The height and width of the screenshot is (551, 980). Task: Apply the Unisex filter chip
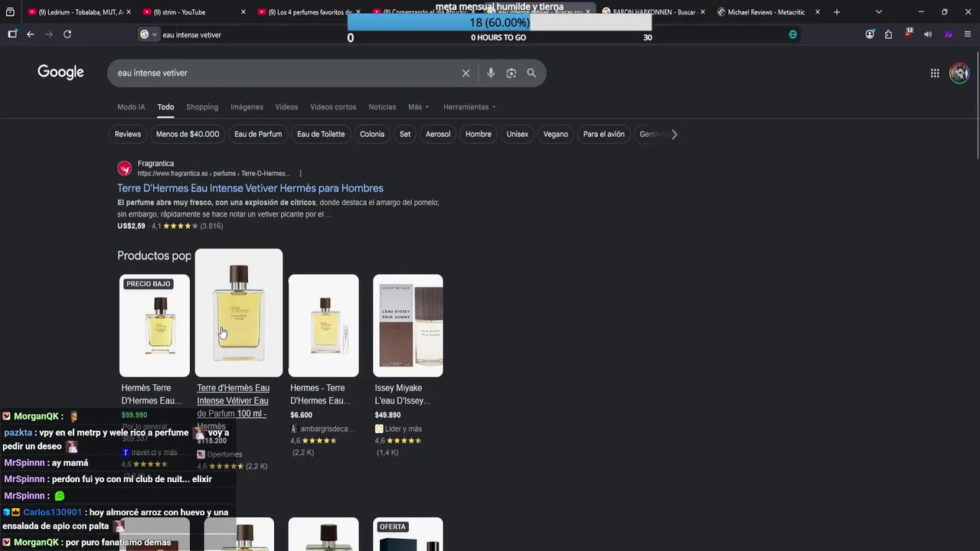pos(518,134)
